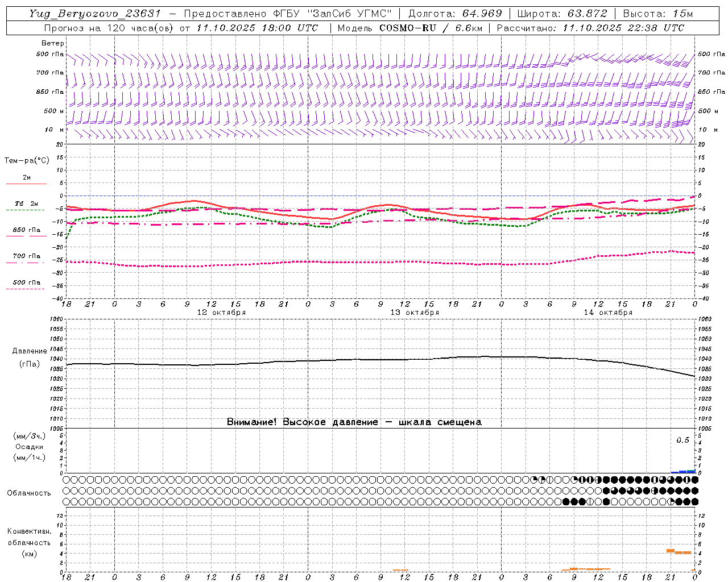Click the Внимание! Высокое давление warning text
The image size is (728, 582).
[x=354, y=422]
